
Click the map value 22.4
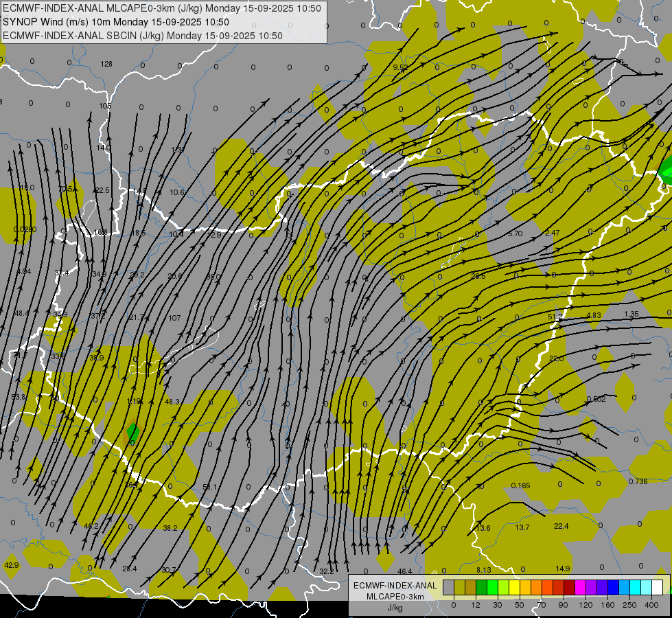tap(561, 526)
